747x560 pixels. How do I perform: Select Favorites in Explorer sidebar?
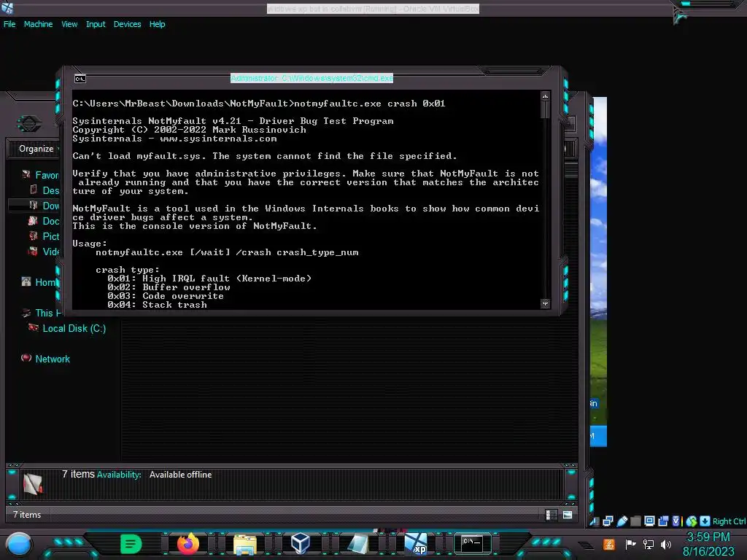click(47, 175)
